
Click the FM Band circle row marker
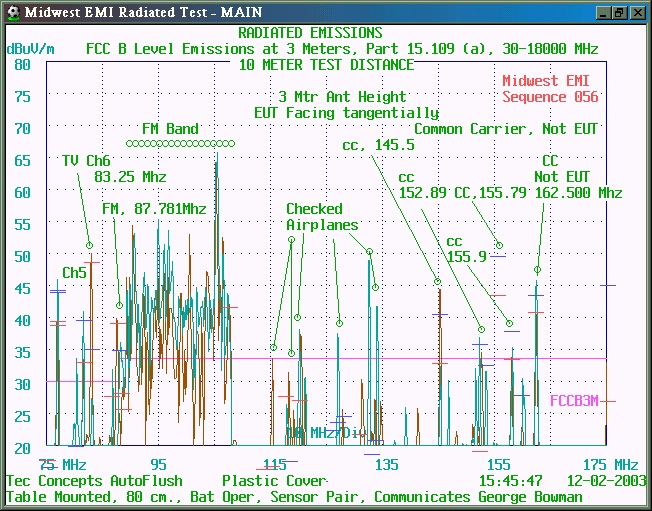click(x=187, y=144)
